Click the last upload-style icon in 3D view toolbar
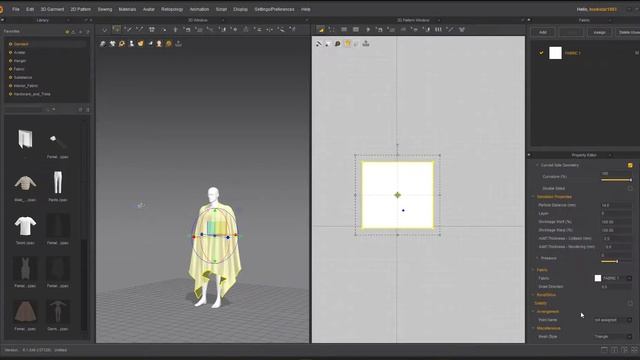Screen dimensions: 640x360 coord(178,44)
